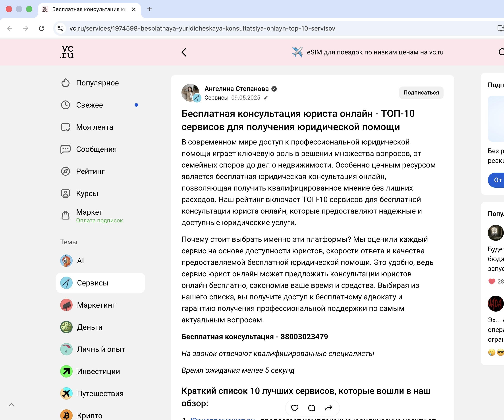This screenshot has height=420, width=504.
Task: Select the Путешествия topic
Action: [100, 393]
